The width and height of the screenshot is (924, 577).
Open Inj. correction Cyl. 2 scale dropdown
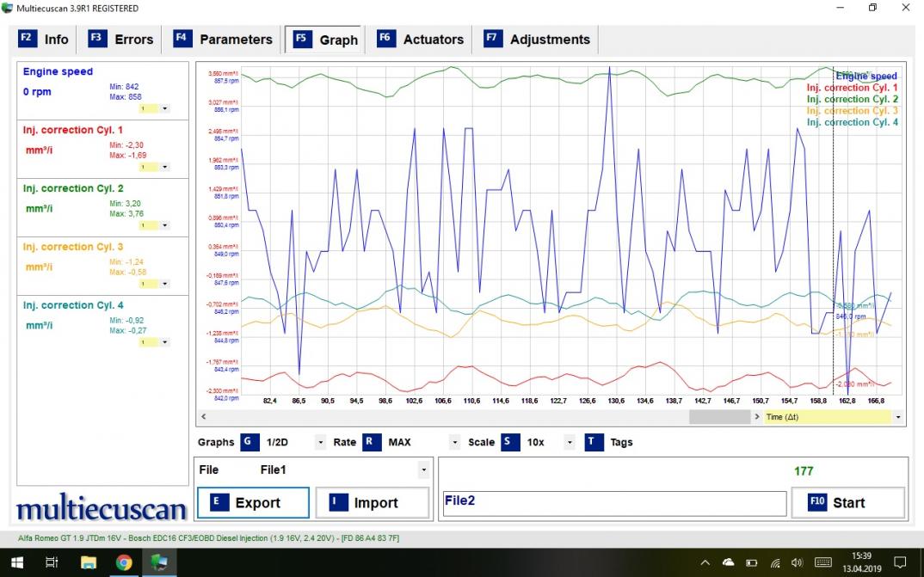point(164,225)
